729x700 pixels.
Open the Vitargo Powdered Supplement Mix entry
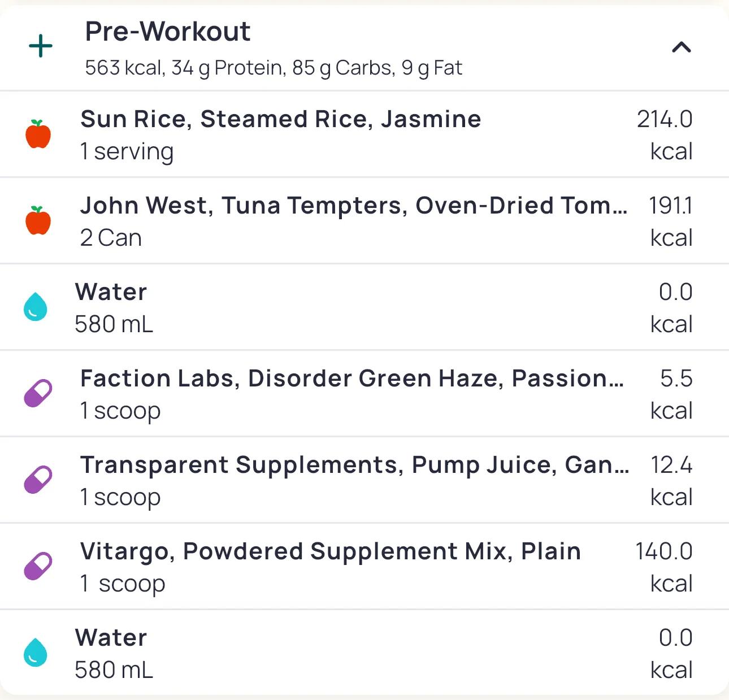[x=331, y=551]
